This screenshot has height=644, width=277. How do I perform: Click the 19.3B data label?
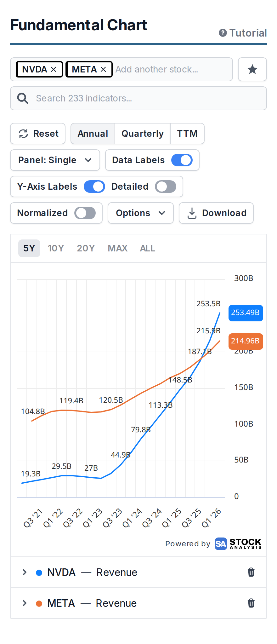pos(31,474)
